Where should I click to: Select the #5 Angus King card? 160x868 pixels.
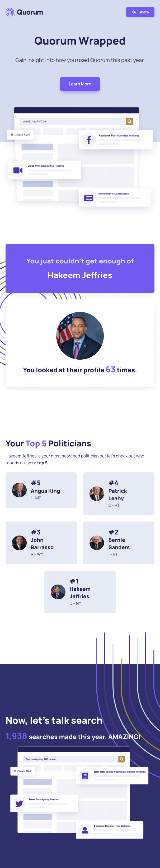tap(41, 490)
